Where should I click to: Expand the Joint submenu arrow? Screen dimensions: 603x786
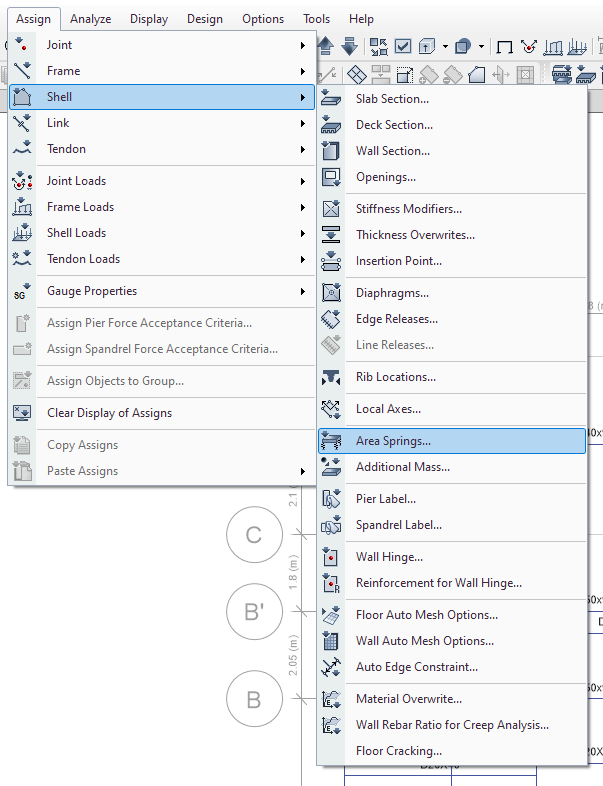tap(302, 45)
